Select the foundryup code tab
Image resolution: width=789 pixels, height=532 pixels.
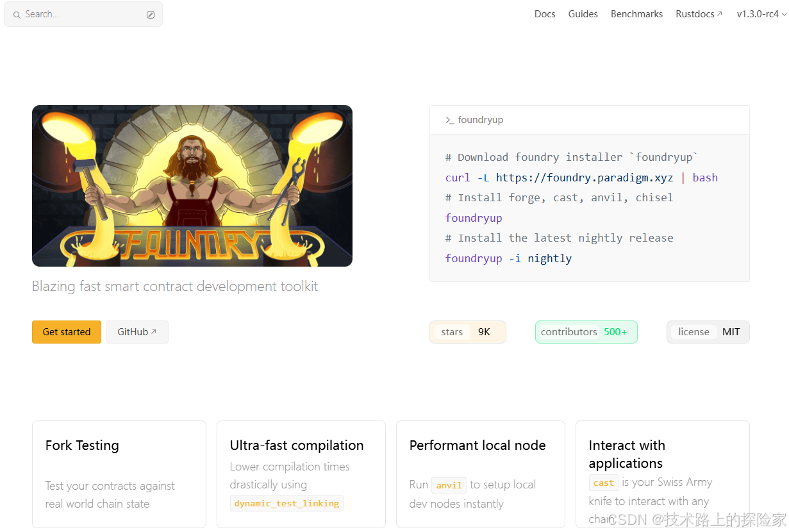point(474,120)
